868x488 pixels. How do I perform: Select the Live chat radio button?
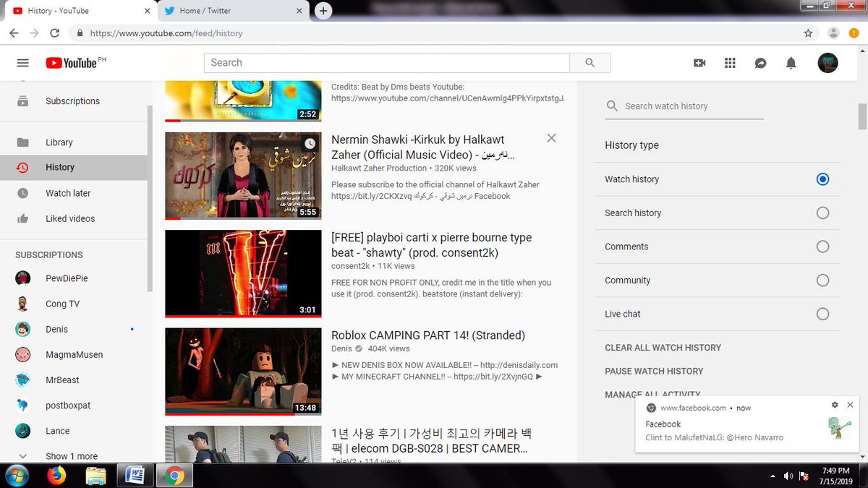click(x=822, y=314)
